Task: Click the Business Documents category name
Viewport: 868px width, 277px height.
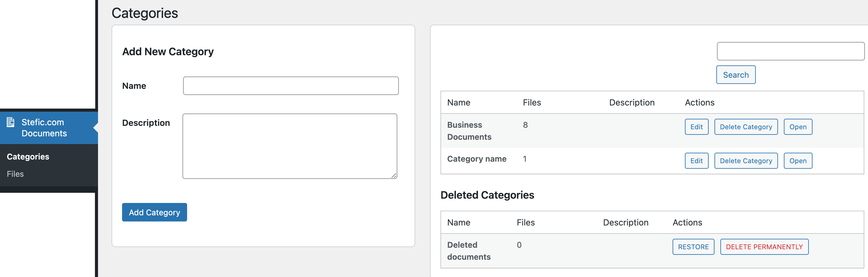Action: pos(469,131)
